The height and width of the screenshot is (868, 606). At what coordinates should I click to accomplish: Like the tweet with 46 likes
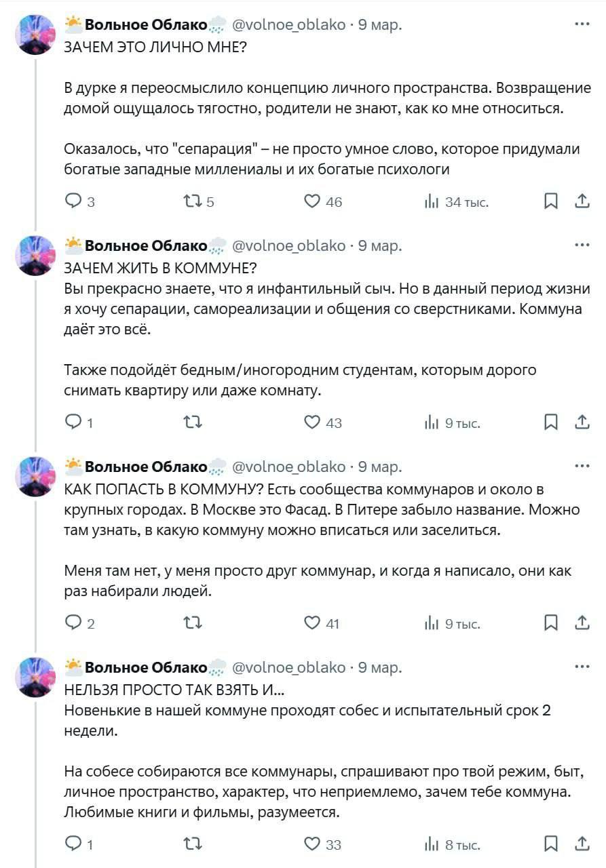[312, 201]
